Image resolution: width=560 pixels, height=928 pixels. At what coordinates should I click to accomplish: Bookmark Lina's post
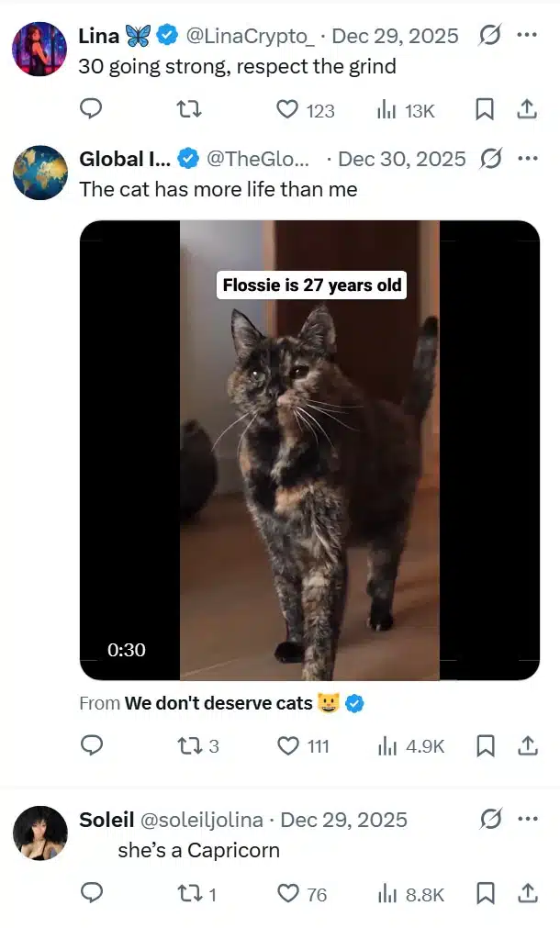click(485, 110)
